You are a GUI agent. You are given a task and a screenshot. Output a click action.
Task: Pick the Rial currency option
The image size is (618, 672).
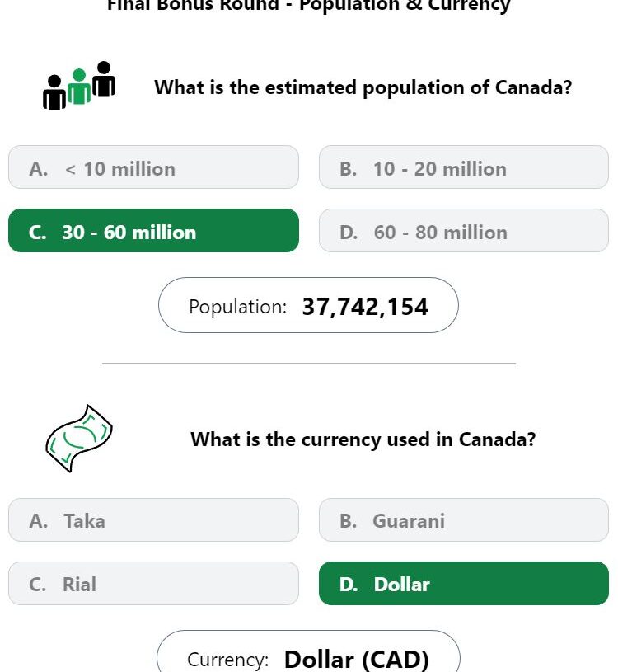[x=153, y=583]
